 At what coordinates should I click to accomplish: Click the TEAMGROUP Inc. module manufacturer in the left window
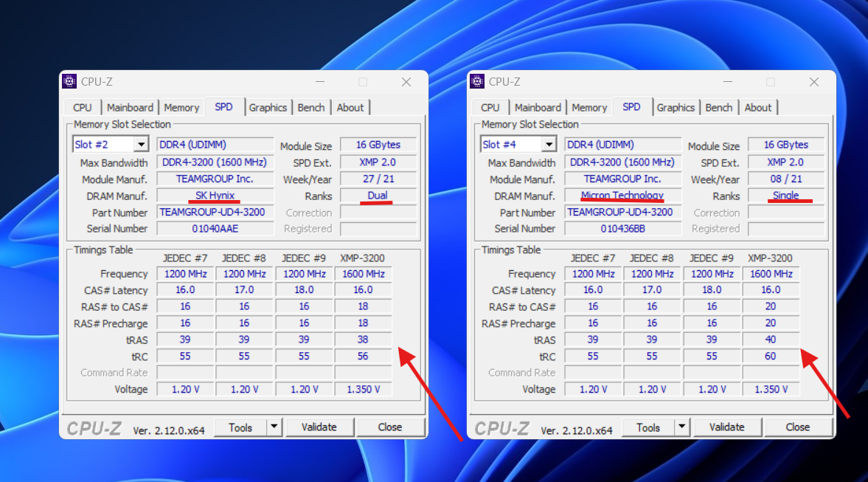point(215,179)
